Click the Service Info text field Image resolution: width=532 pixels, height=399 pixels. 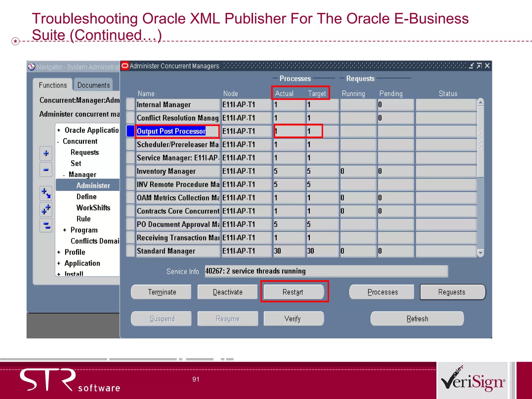point(326,271)
